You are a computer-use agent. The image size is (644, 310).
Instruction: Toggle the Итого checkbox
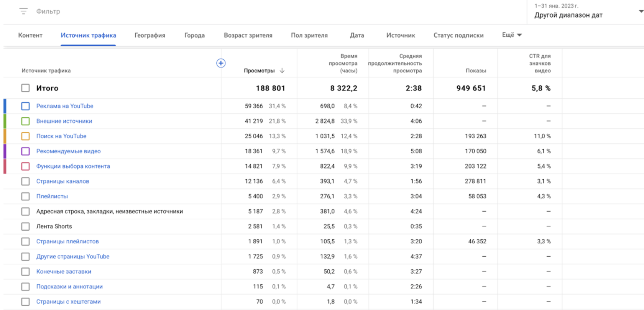click(25, 88)
